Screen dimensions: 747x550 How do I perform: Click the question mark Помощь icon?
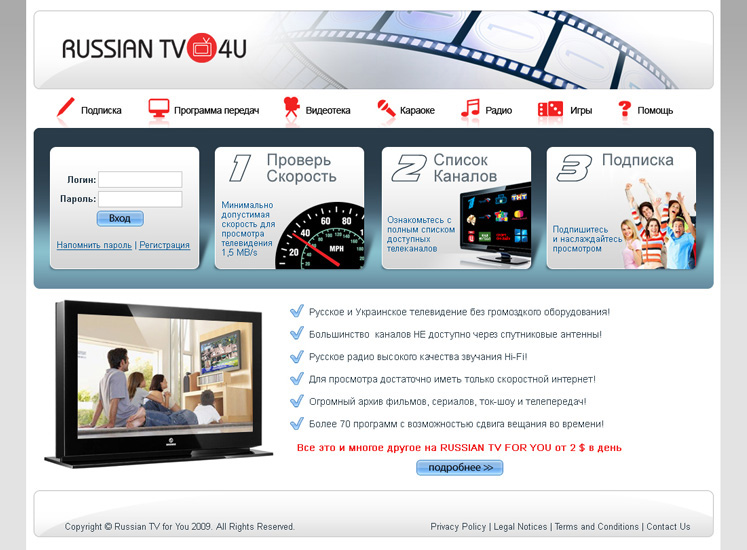(624, 109)
